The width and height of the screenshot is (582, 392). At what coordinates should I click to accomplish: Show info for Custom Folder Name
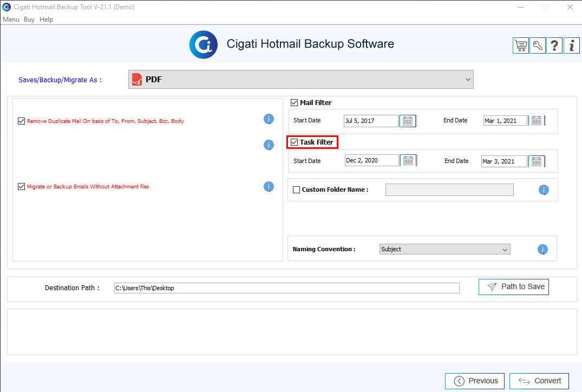tap(544, 190)
